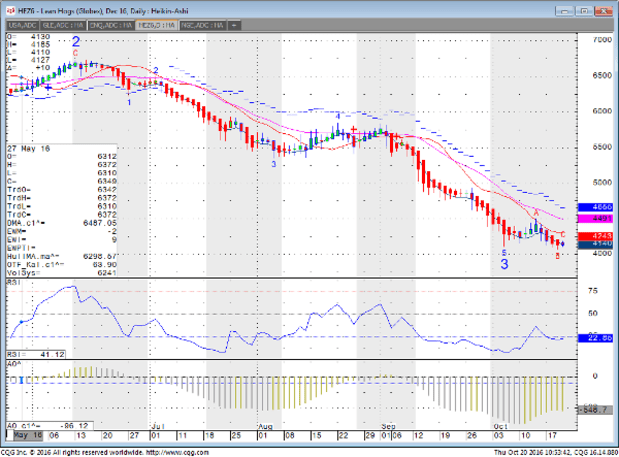Image resolution: width=619 pixels, height=457 pixels.
Task: Click the CQG app icon in title bar
Action: (x=7, y=6)
